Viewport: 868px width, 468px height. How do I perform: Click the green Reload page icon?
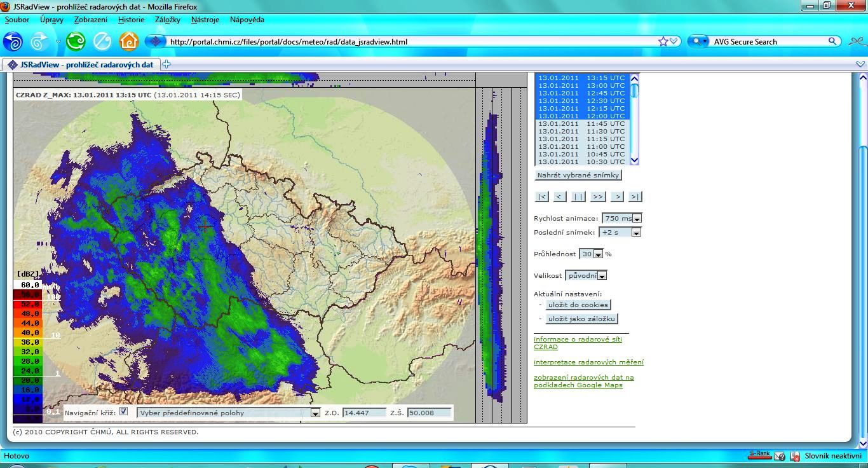(76, 42)
